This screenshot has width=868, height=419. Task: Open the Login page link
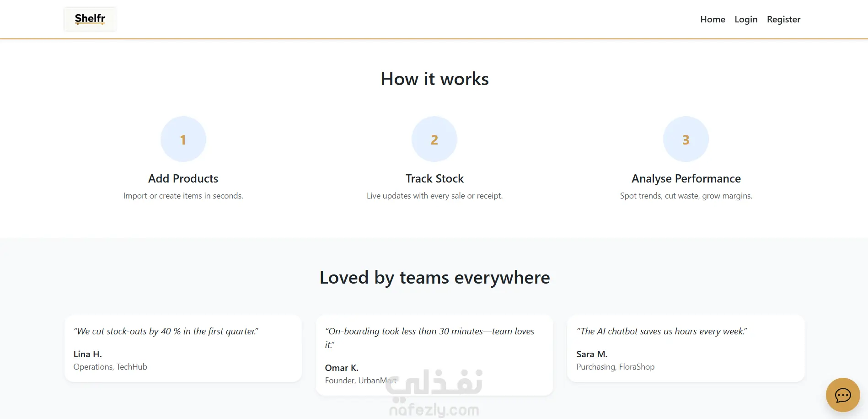click(746, 19)
